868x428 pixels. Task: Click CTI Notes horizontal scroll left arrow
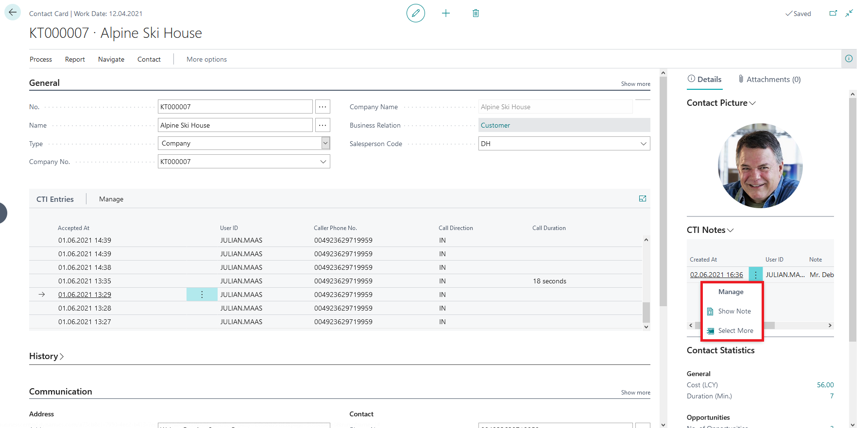click(x=691, y=325)
